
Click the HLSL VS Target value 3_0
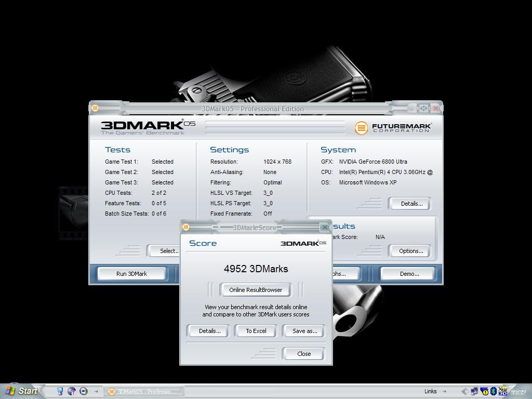click(x=268, y=193)
